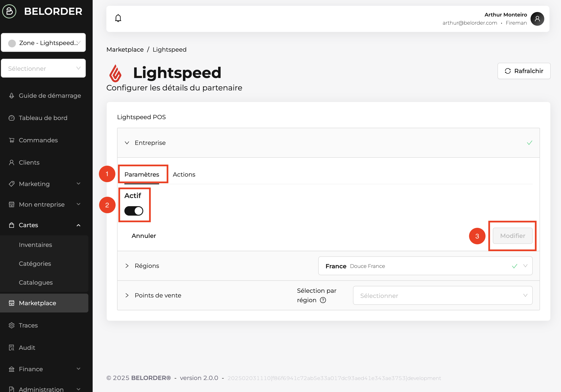Go to Marketplace via breadcrumb
The width and height of the screenshot is (561, 392).
point(125,50)
